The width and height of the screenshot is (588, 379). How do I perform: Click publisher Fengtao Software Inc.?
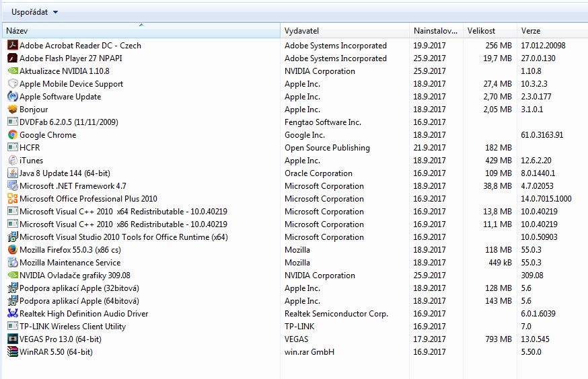pos(322,122)
